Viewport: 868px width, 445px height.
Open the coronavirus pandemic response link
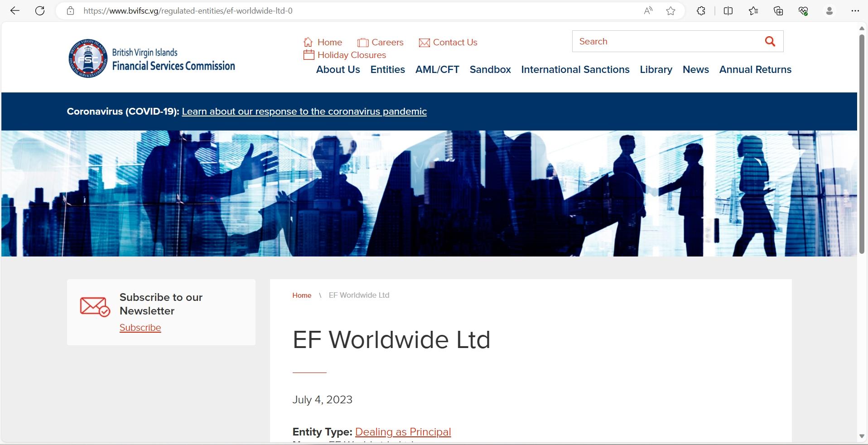[x=304, y=111]
